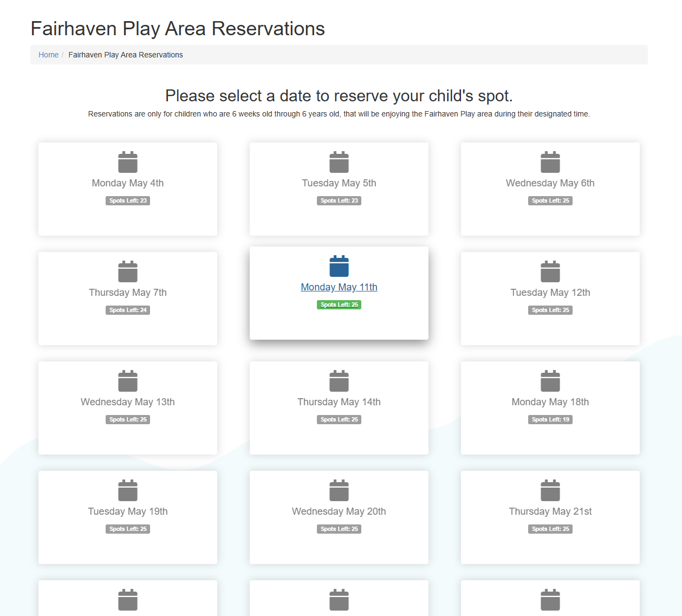Click the calendar icon above Tuesday May 12th
This screenshot has width=682, height=616.
550,271
